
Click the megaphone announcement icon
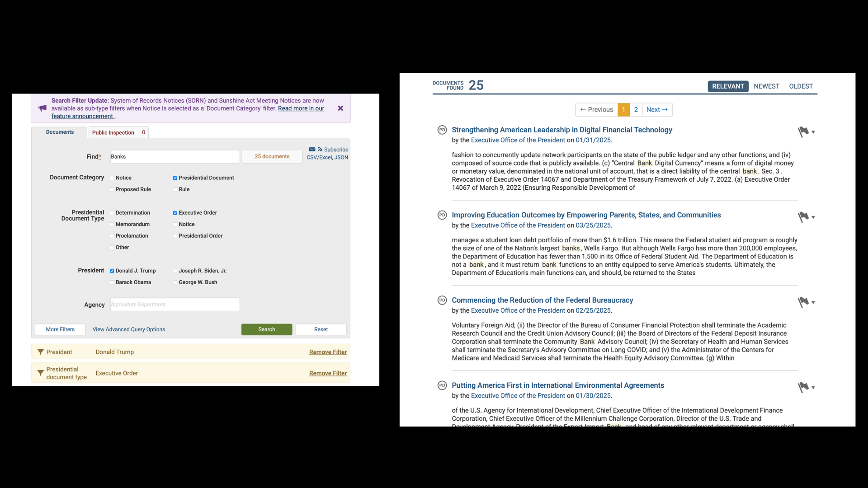[42, 108]
